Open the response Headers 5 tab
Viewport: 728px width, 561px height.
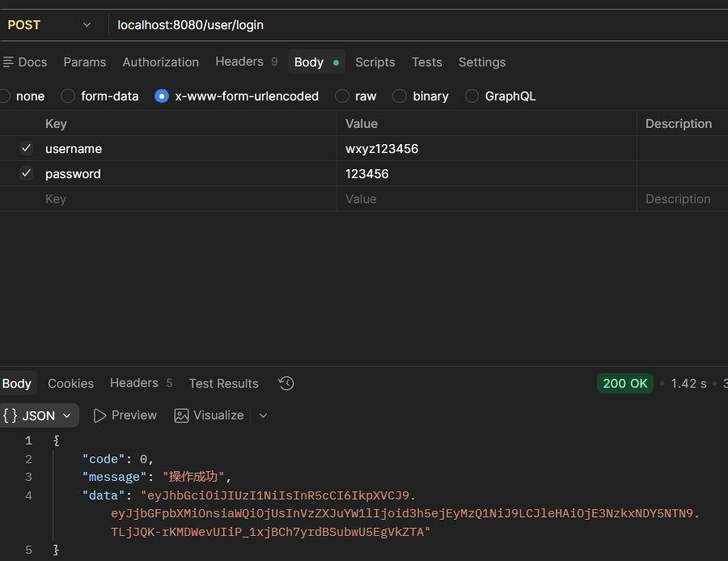point(141,383)
